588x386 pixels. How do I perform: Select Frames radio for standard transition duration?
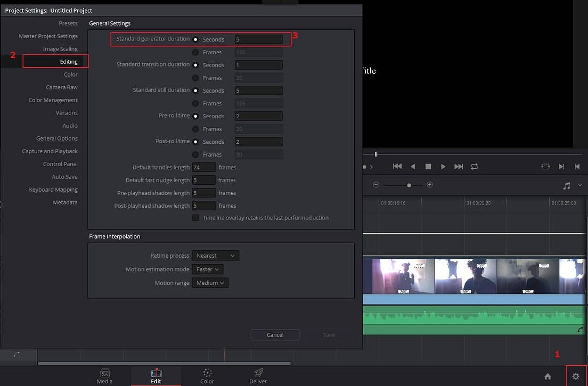point(195,78)
